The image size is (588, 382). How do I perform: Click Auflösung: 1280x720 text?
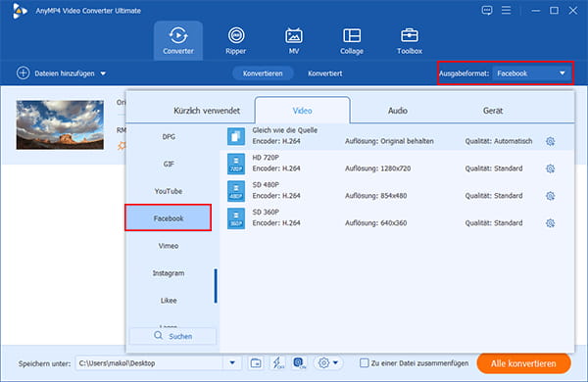377,168
